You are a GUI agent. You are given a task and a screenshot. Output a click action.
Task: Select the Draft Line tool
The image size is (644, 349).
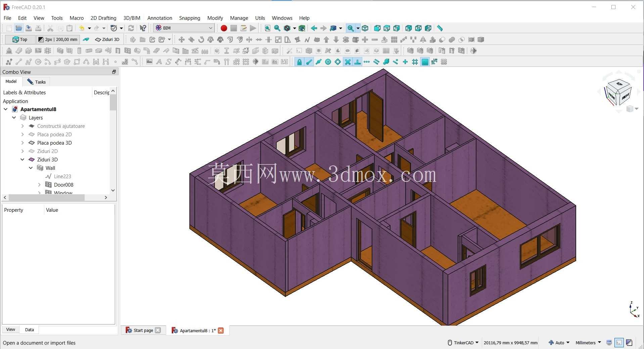19,62
